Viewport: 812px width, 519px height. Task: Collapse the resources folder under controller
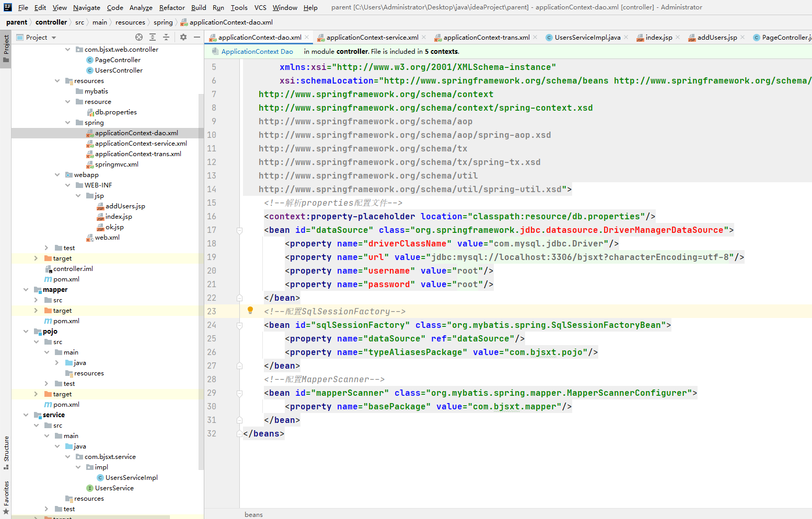coord(57,81)
